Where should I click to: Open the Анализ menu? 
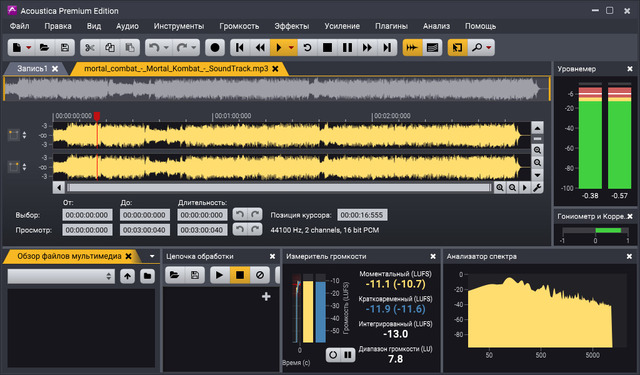tap(436, 26)
